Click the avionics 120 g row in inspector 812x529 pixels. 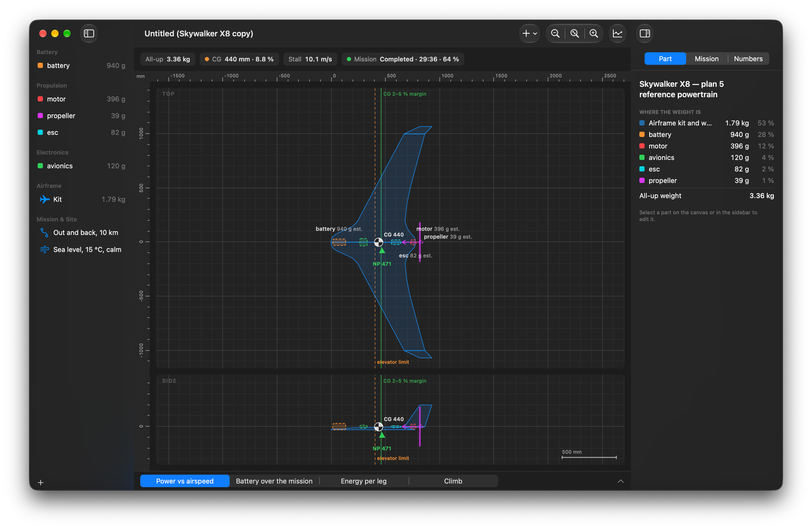(x=707, y=158)
